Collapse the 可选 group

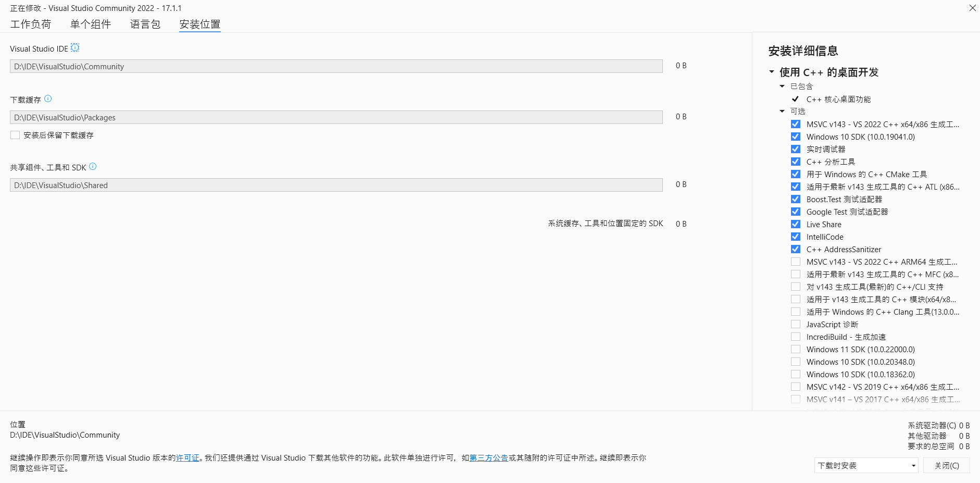coord(782,111)
